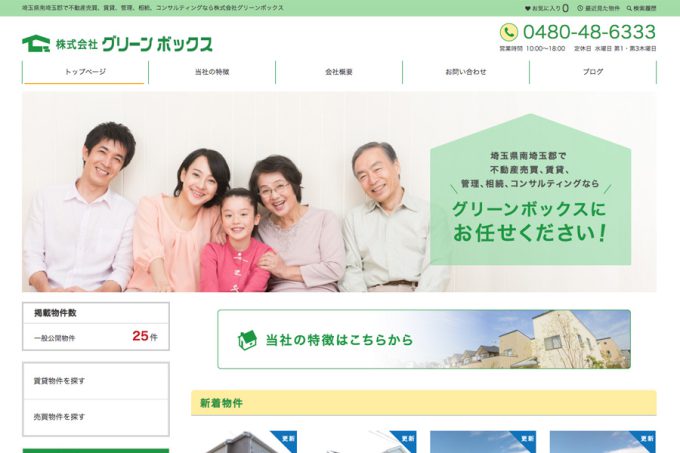Image resolution: width=680 pixels, height=453 pixels.
Task: Click the グリーンボックス company name logo
Action: pos(157,44)
